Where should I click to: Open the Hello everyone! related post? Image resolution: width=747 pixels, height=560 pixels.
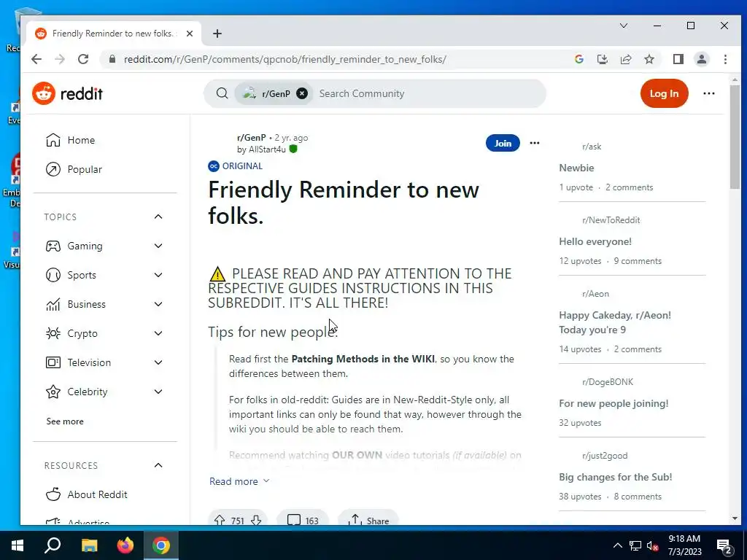click(595, 241)
